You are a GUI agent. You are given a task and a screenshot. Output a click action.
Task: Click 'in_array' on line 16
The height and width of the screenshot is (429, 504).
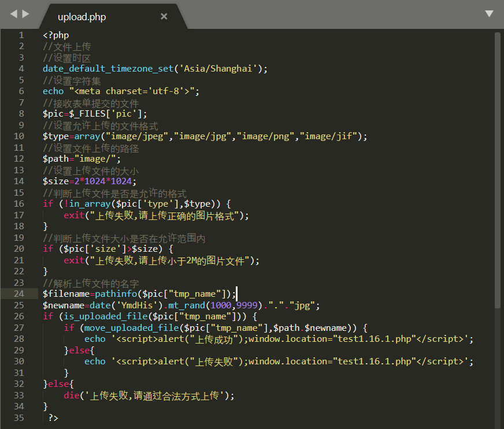tap(90, 204)
